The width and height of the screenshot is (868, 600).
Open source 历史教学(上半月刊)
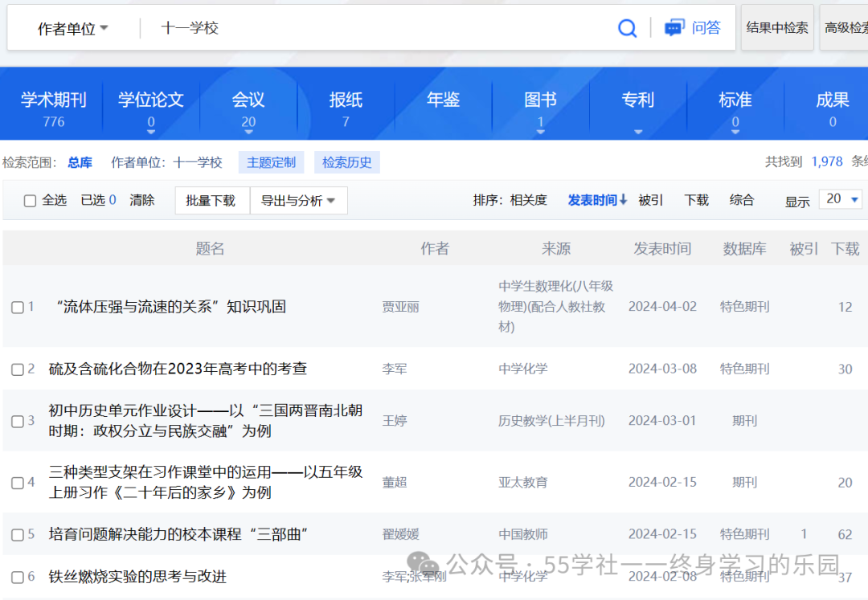[551, 421]
